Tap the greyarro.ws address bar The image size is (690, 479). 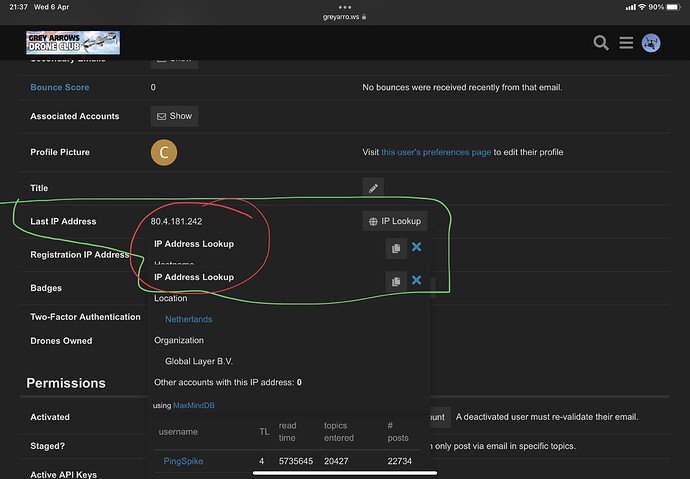(345, 17)
